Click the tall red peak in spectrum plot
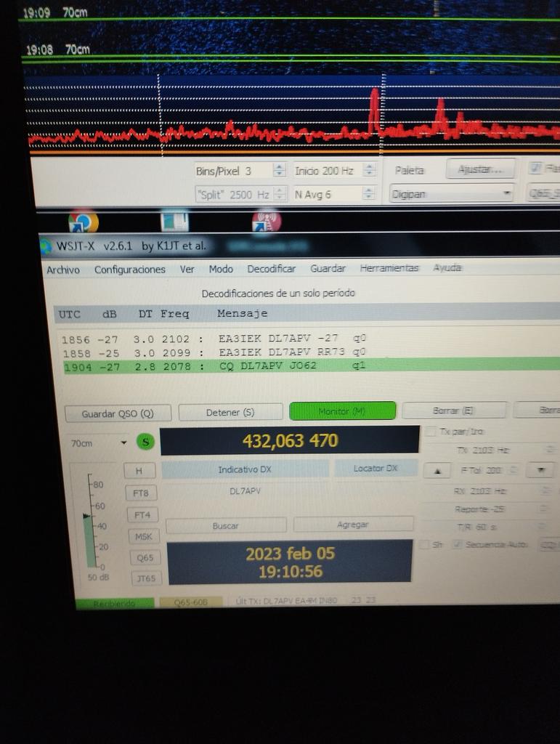This screenshot has width=560, height=744. tap(375, 111)
